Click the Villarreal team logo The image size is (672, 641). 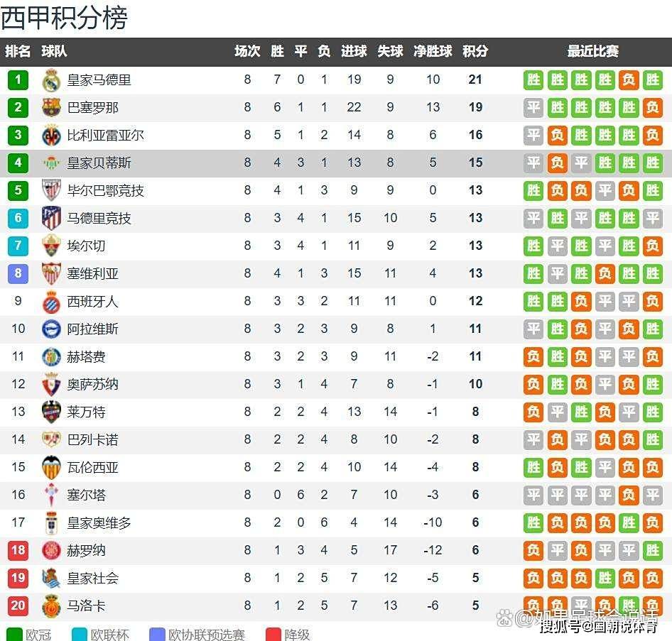(51, 136)
